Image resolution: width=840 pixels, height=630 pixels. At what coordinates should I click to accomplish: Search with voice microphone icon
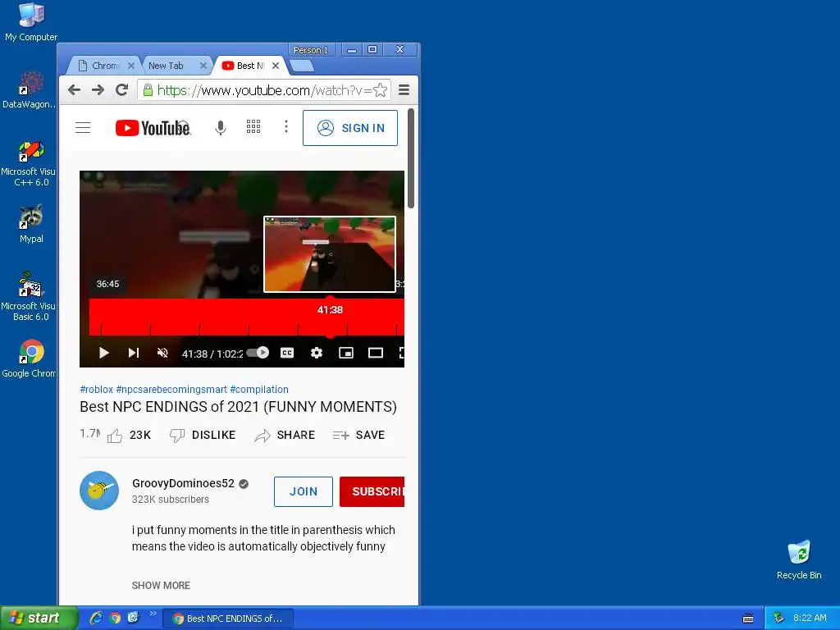click(220, 127)
